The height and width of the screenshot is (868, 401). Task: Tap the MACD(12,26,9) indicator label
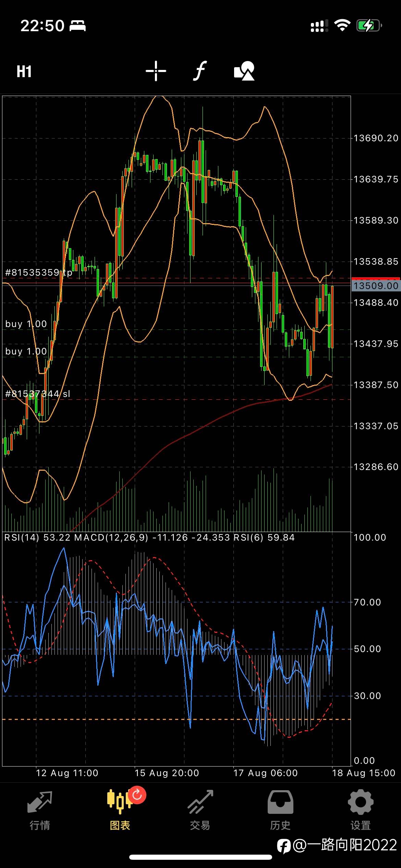152,537
